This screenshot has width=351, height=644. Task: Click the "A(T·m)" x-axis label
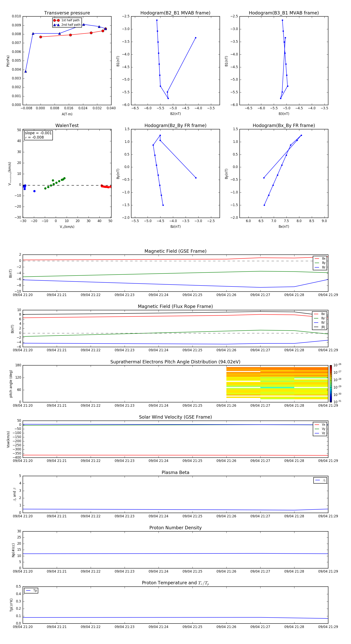[67, 114]
